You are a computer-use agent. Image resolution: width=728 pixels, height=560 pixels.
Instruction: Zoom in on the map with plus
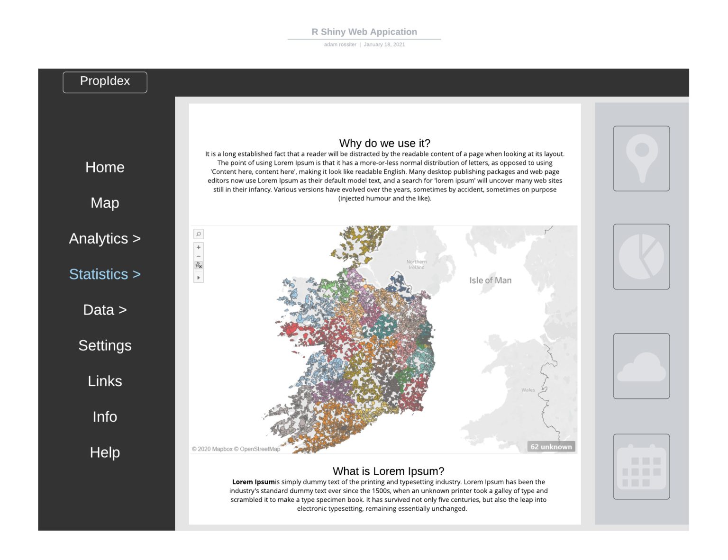pos(199,247)
